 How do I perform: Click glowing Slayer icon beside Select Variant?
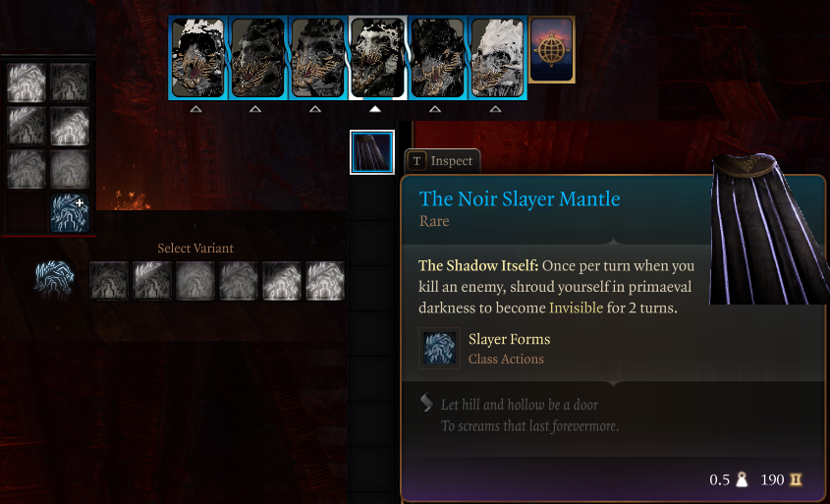coord(54,279)
